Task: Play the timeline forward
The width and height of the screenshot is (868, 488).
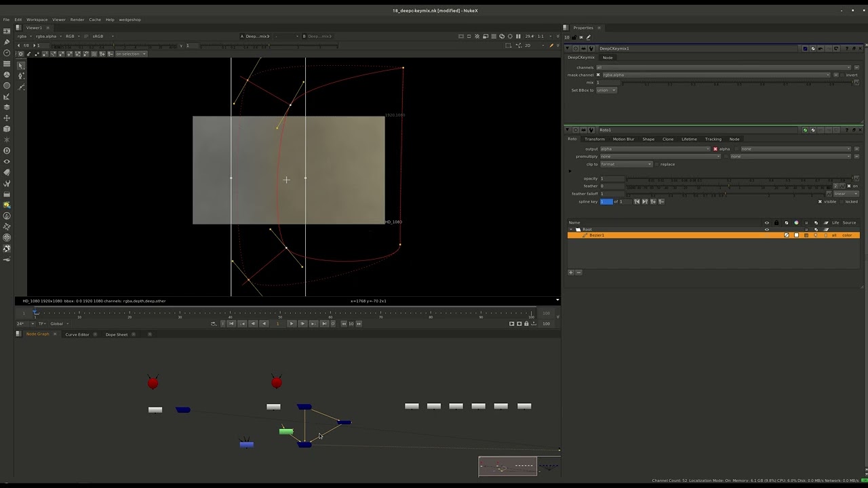Action: click(292, 323)
